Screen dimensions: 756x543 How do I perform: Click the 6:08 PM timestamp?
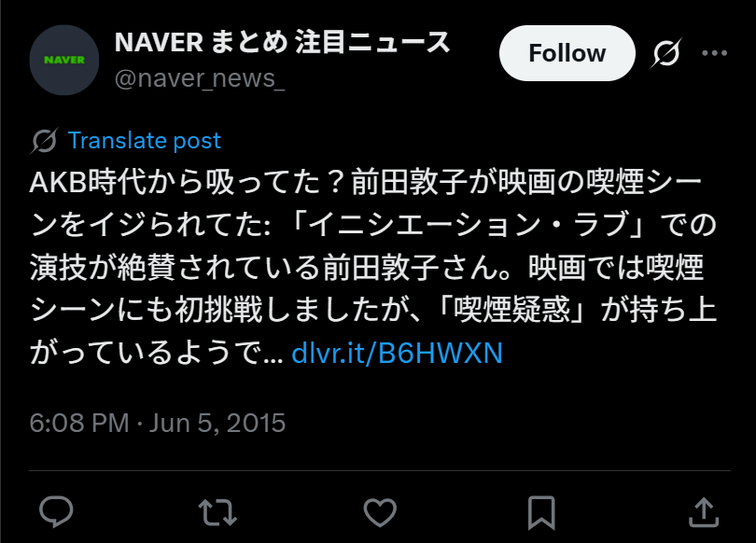coord(79,423)
